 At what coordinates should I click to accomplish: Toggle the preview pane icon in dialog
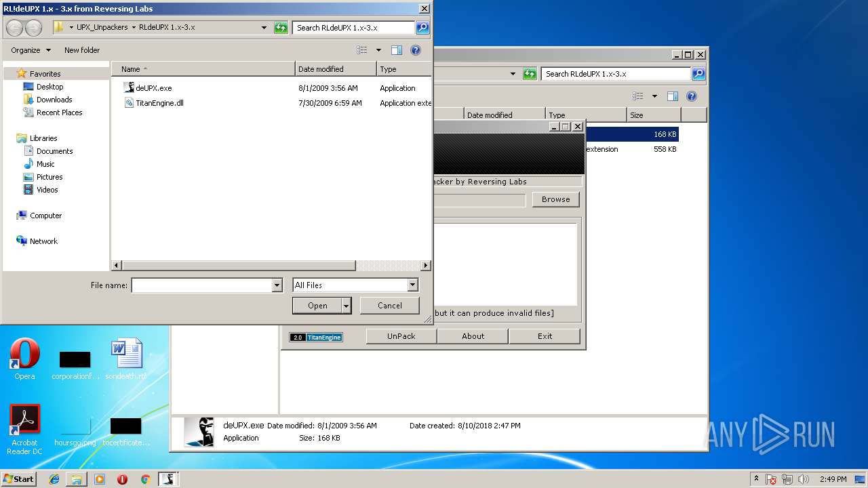pyautogui.click(x=397, y=50)
